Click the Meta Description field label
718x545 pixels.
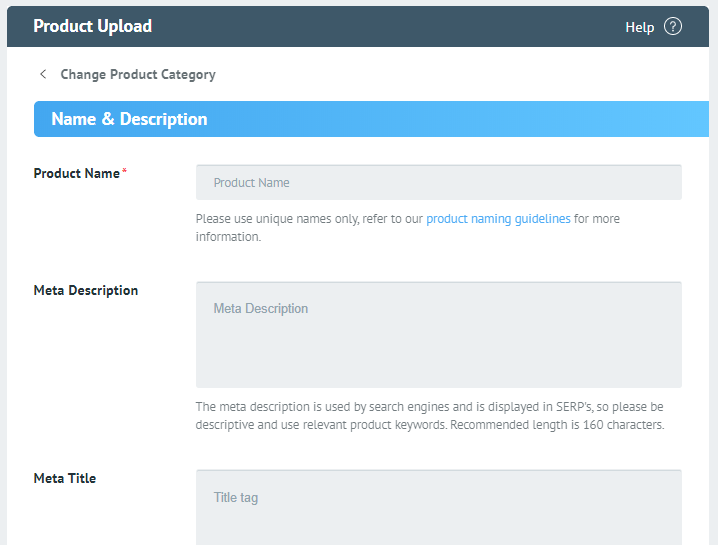pyautogui.click(x=86, y=290)
